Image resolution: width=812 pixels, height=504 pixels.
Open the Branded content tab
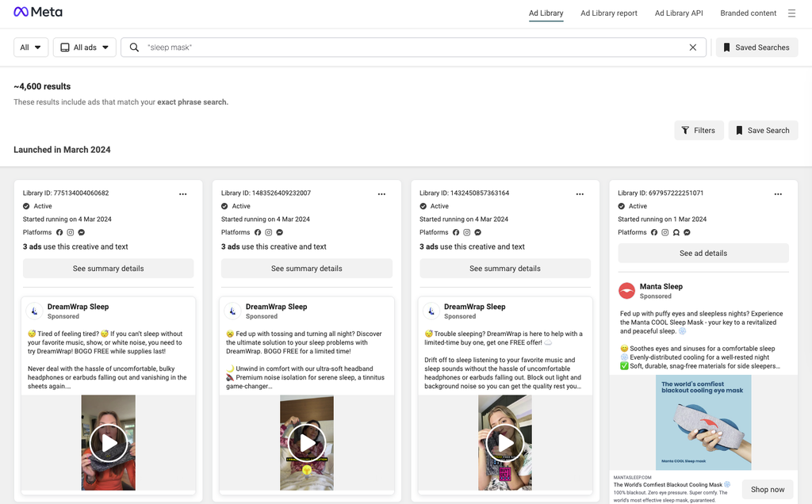coord(749,13)
